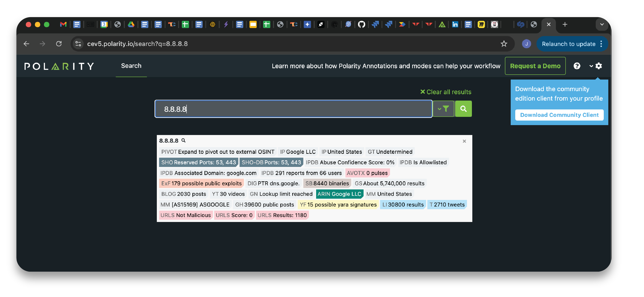Viewport: 644px width, 297px height.
Task: Click the 8.8.8.8 search input field
Action: point(293,109)
